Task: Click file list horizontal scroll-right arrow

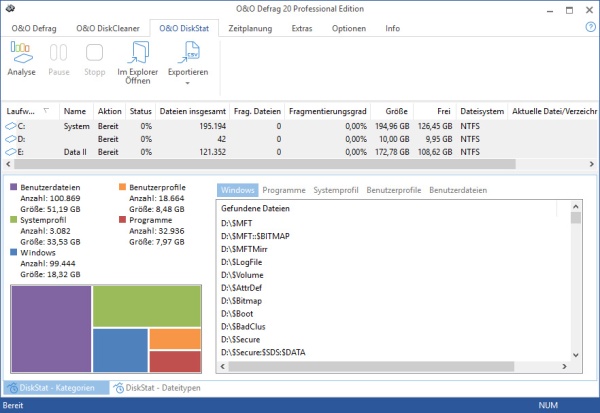Action: 564,366
